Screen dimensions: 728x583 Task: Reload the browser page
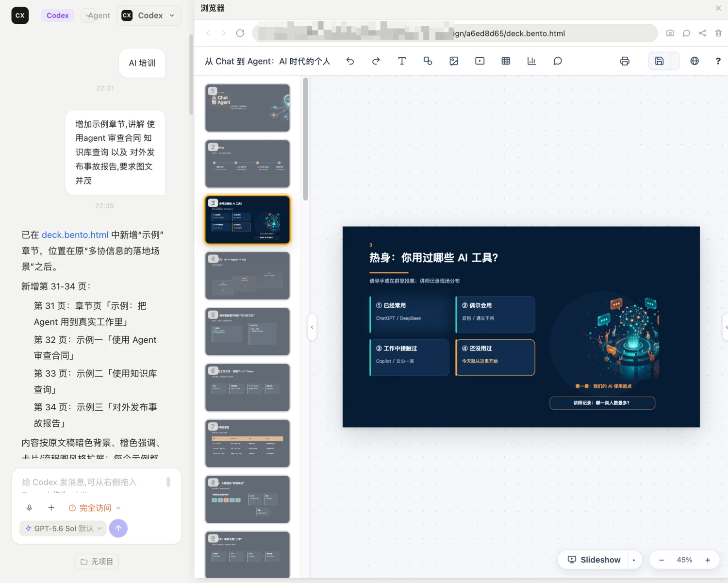pos(240,33)
